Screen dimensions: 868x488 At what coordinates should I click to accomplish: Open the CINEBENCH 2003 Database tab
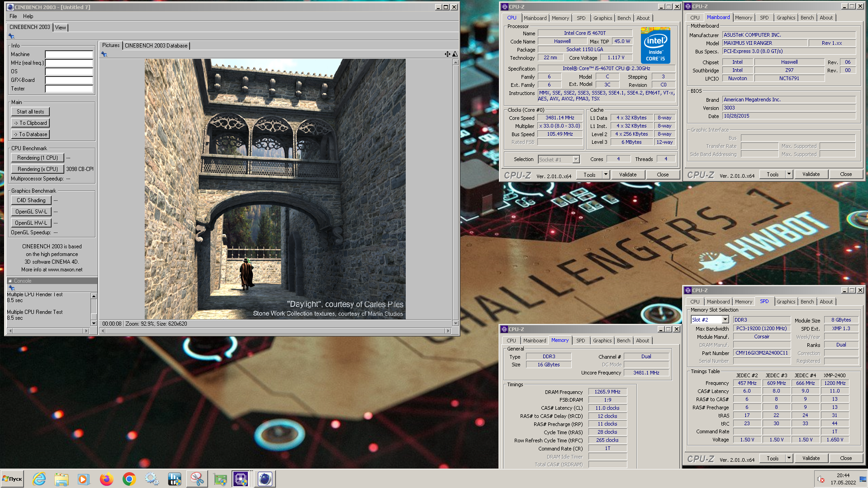tap(156, 46)
